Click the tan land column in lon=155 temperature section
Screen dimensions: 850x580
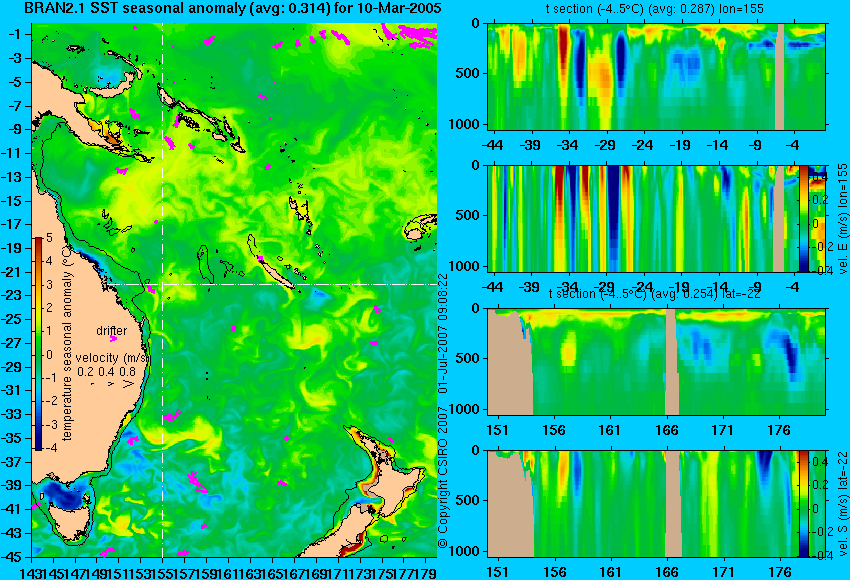[x=780, y=76]
